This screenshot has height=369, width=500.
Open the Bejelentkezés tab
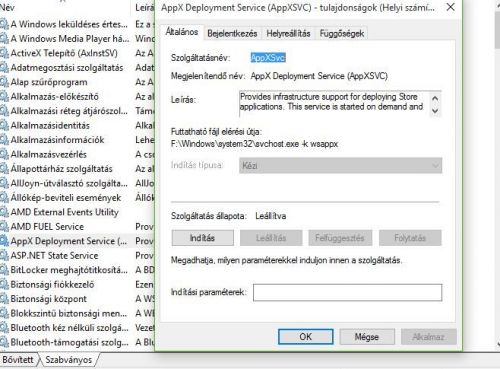pos(232,33)
